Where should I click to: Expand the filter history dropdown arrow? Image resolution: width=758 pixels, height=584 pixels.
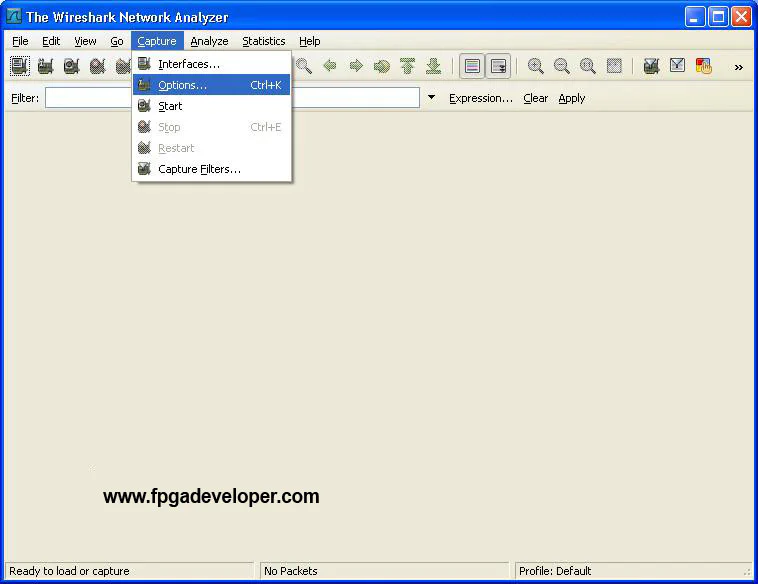[432, 98]
